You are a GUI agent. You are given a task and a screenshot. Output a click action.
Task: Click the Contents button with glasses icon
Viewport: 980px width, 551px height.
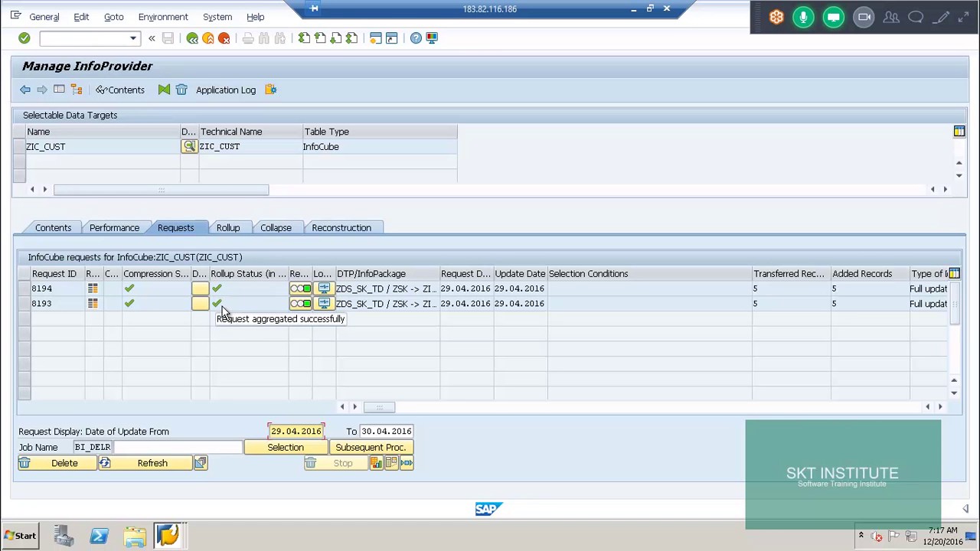pyautogui.click(x=120, y=90)
